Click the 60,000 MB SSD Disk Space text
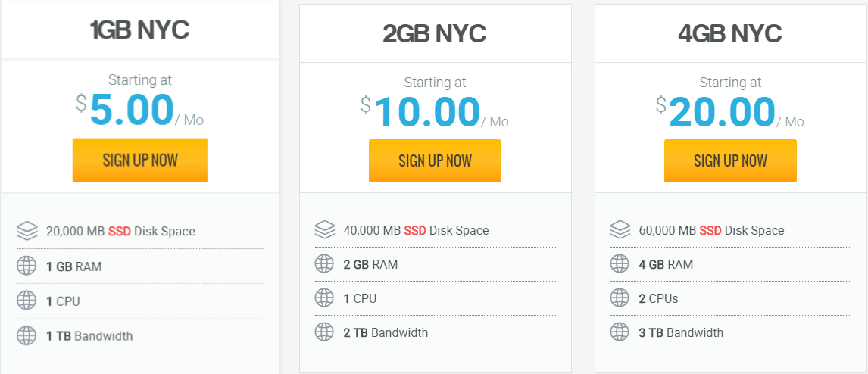Screen dimensions: 868x374 click(711, 230)
